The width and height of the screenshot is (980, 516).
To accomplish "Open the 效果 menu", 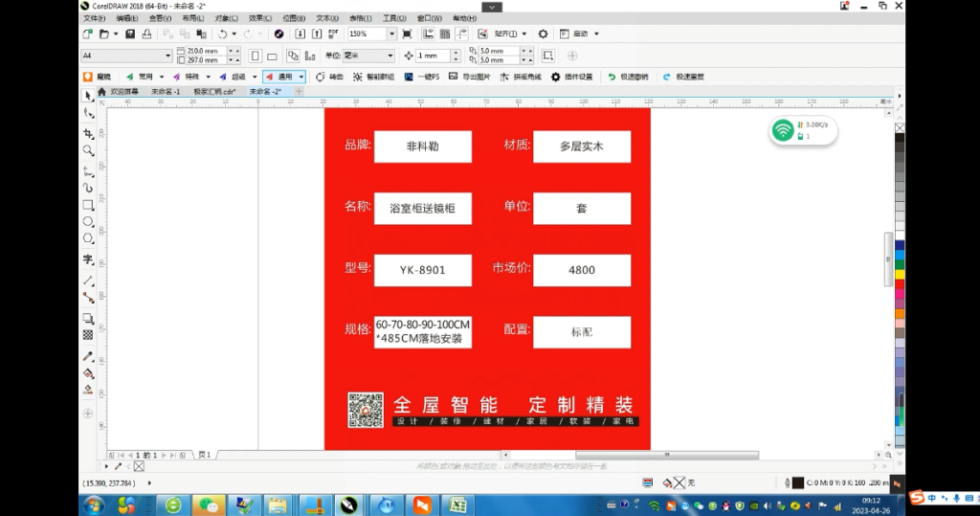I will pos(260,18).
